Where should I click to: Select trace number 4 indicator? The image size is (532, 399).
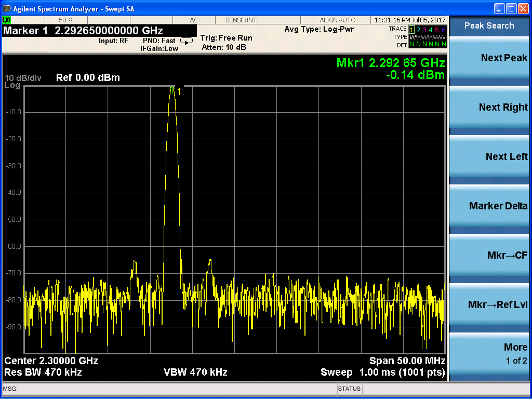point(431,30)
